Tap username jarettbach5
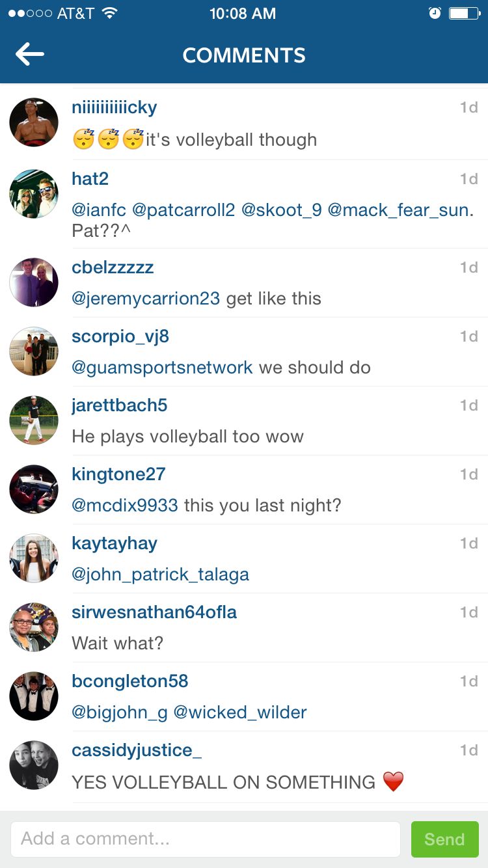 coord(120,405)
